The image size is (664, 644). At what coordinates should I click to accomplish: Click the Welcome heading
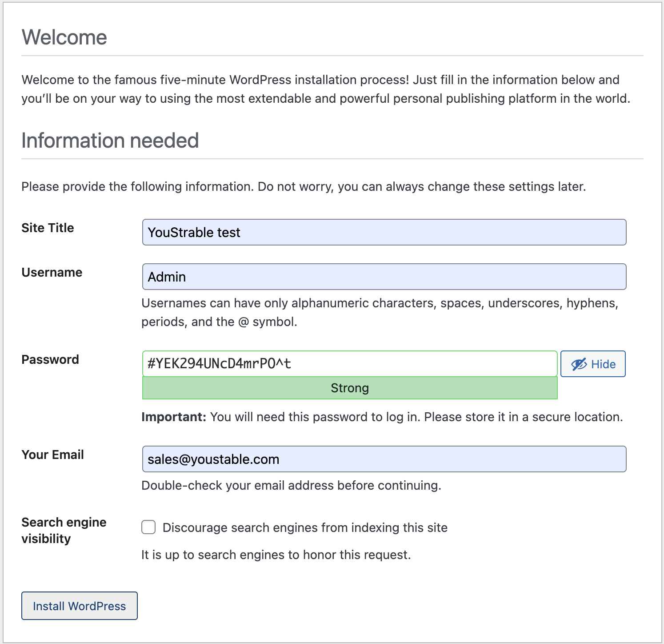coord(64,37)
